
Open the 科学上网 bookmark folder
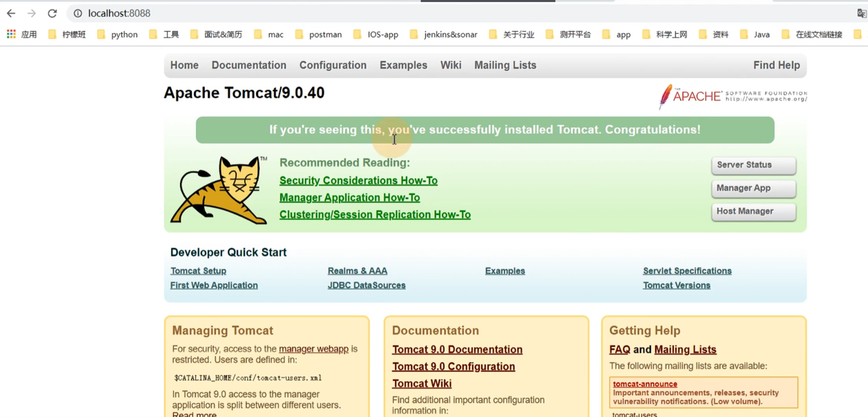pos(665,34)
